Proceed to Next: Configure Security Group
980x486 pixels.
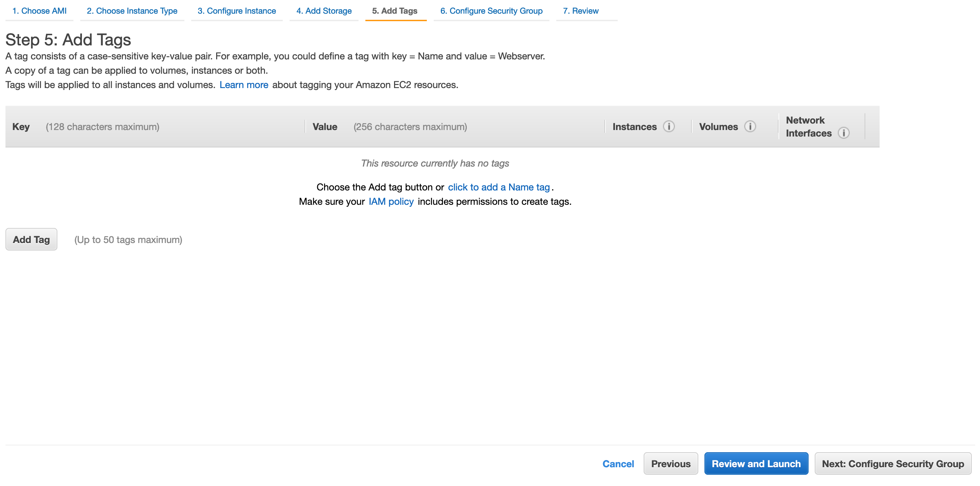click(x=893, y=463)
